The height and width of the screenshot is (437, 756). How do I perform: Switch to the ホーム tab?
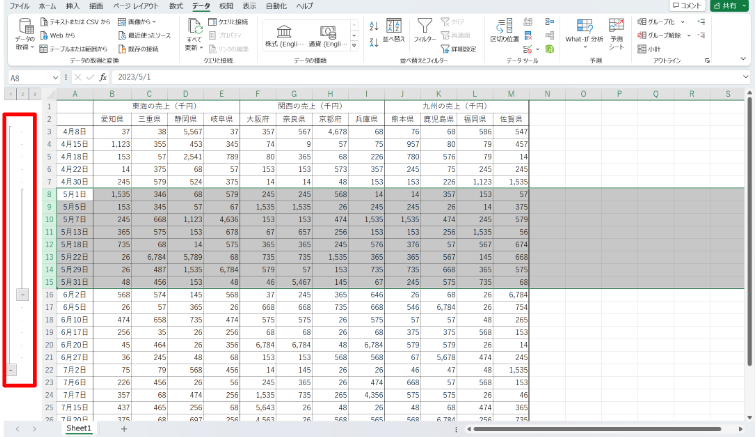tap(47, 6)
